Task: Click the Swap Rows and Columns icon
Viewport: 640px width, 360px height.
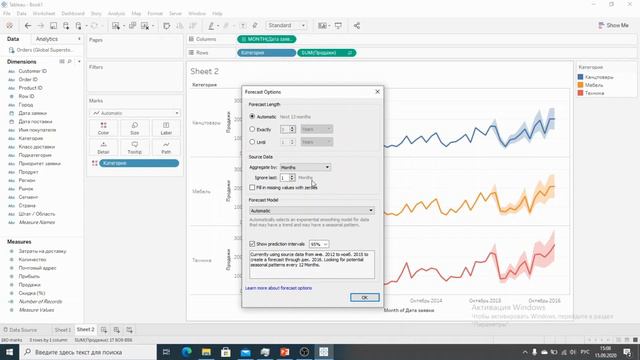Action: 167,26
